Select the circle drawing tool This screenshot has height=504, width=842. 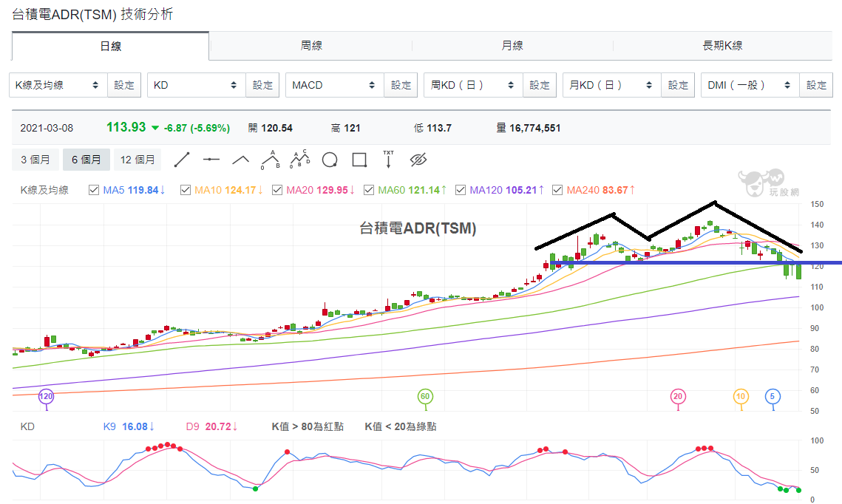pyautogui.click(x=330, y=160)
